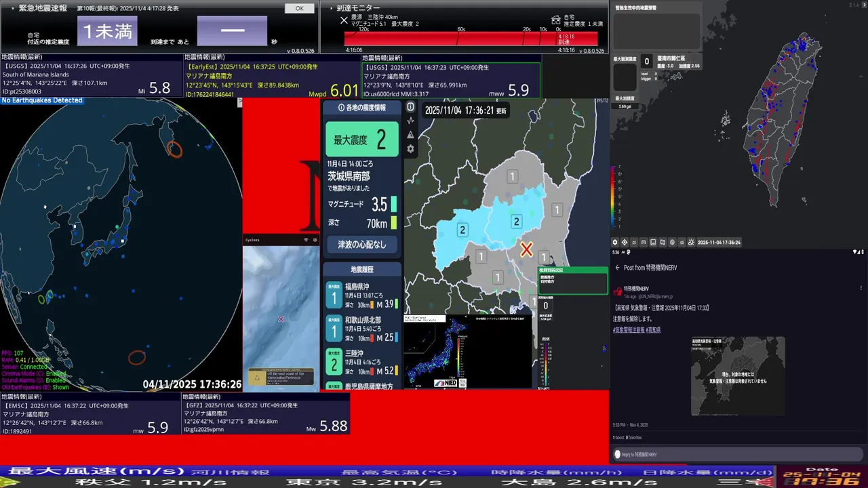Click the 2025-11-04 17:36:24 time button
The image size is (868, 488).
(718, 242)
